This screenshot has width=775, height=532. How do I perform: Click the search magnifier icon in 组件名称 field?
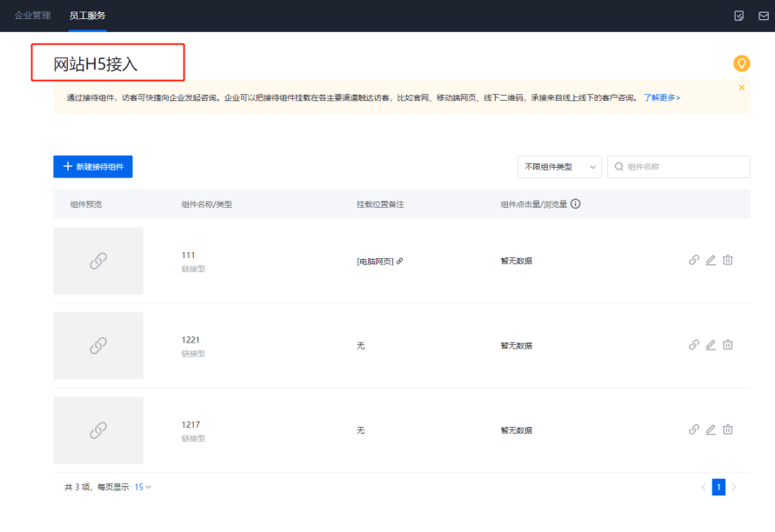pyautogui.click(x=618, y=167)
